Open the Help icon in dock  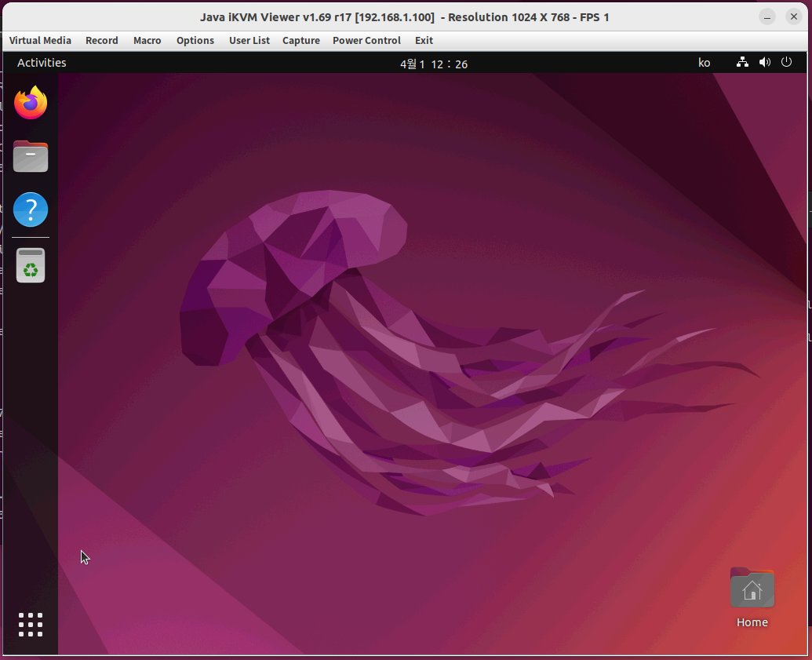tap(31, 210)
